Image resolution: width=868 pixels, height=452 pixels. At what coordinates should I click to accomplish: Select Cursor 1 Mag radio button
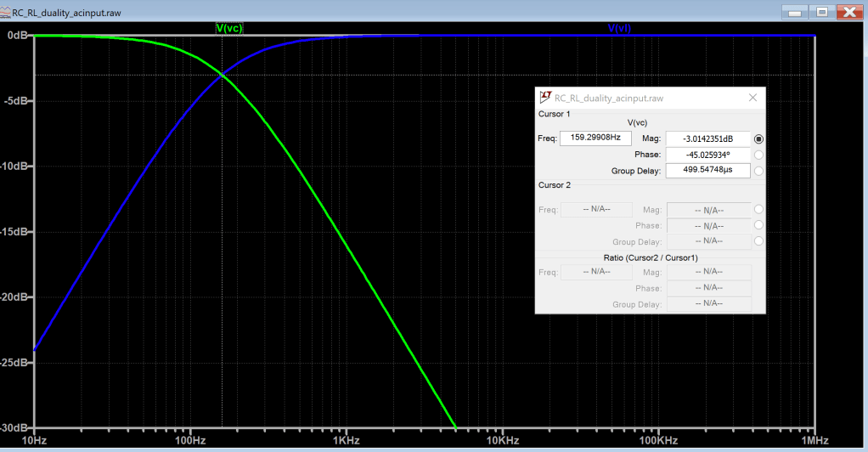pyautogui.click(x=758, y=138)
